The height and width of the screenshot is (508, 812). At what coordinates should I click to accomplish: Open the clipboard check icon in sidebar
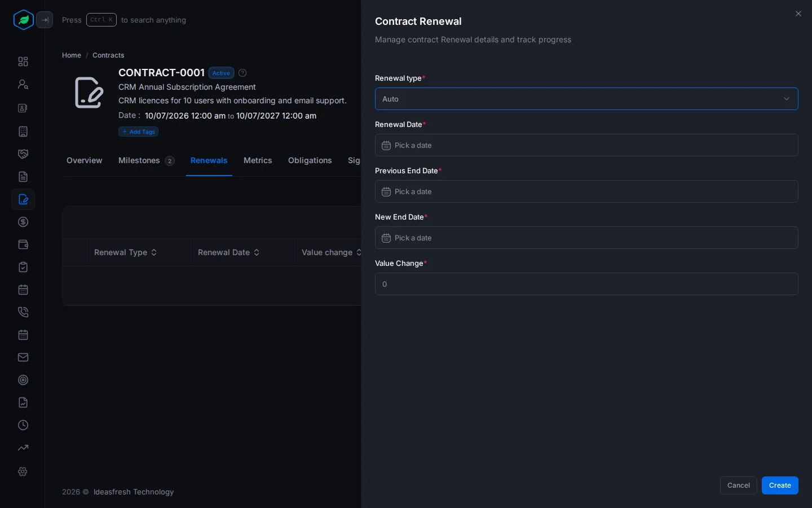[x=23, y=267]
